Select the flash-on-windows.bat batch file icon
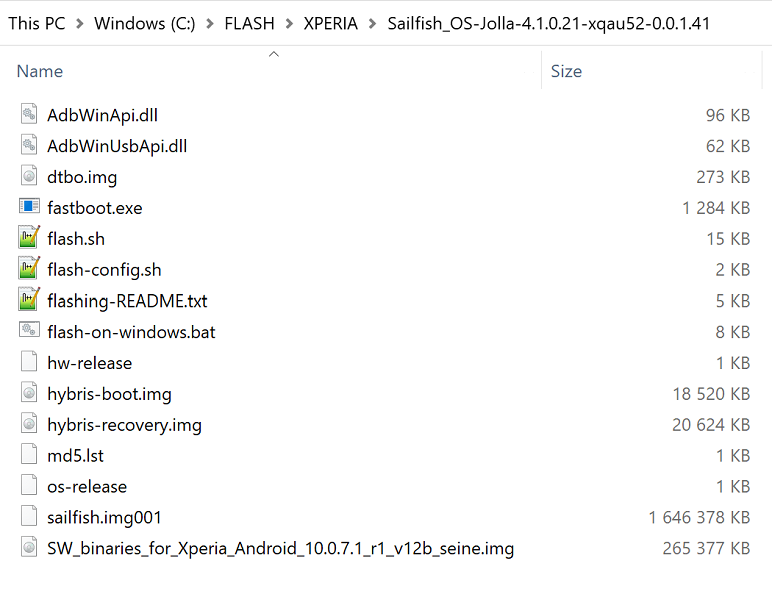The image size is (772, 594). (29, 332)
